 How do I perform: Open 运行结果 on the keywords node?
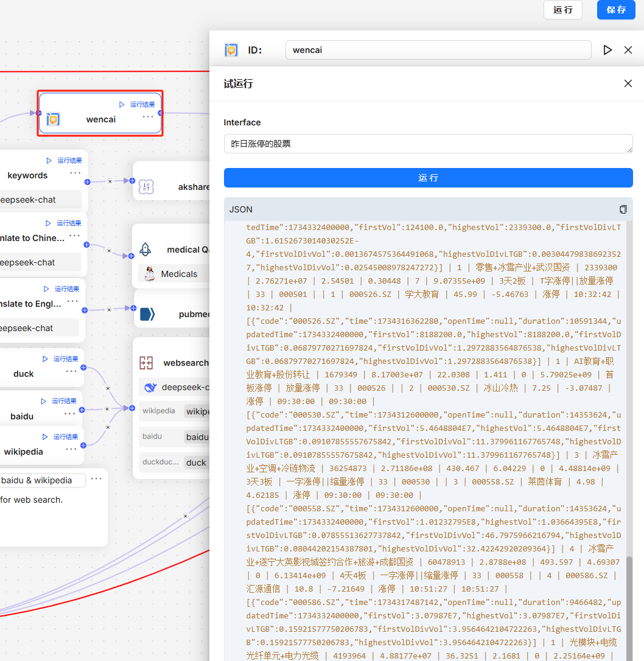69,161
